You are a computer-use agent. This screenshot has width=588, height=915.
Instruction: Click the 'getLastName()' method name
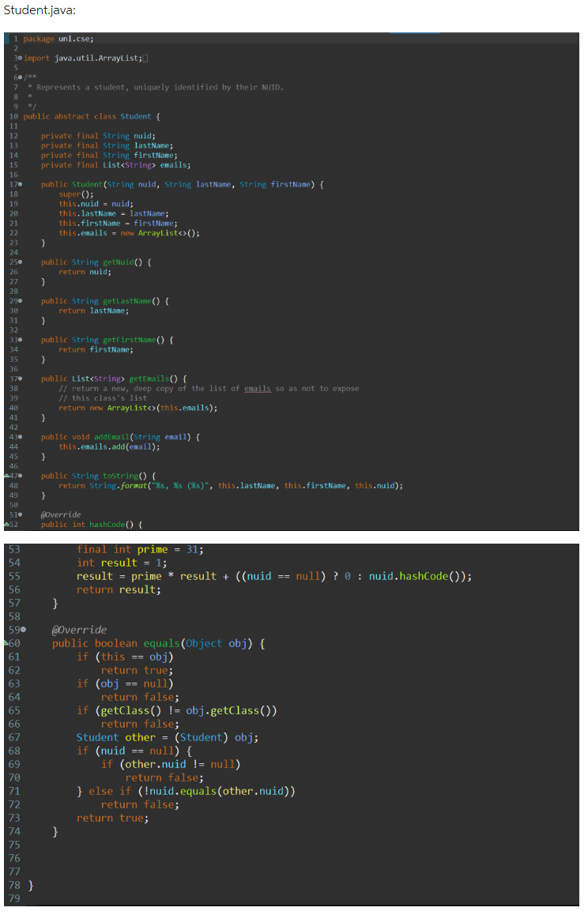tap(131, 301)
